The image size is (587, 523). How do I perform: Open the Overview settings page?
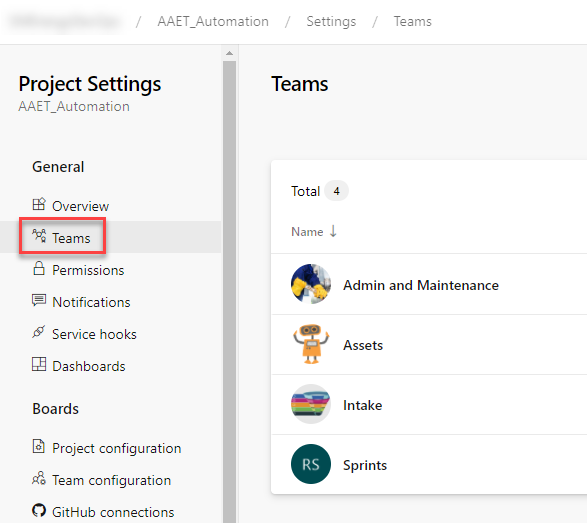pos(80,206)
